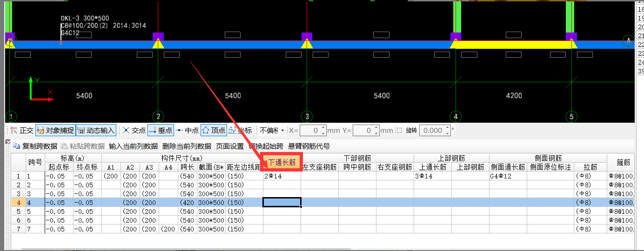Toggle 对象捕捉 object snap
Image resolution: width=644 pixels, height=251 pixels.
(x=55, y=131)
